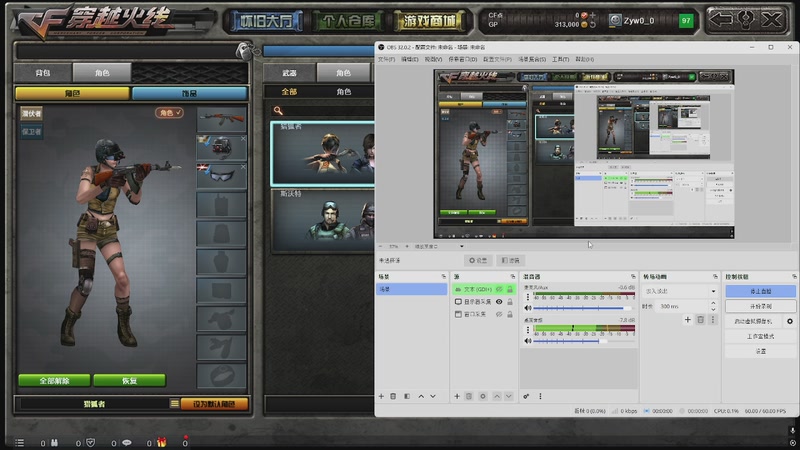Move source up in the Sources list
The width and height of the screenshot is (800, 450).
496,396
